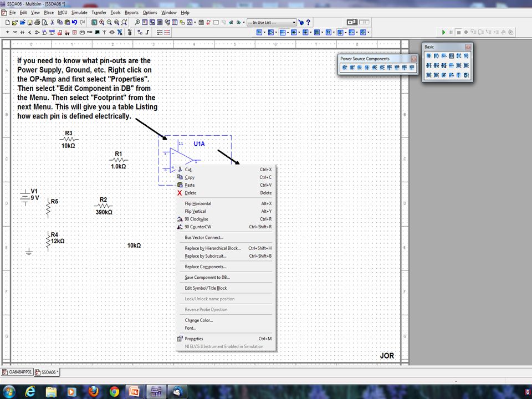This screenshot has height=399, width=532.
Task: Stop the simulation
Action: tap(458, 32)
